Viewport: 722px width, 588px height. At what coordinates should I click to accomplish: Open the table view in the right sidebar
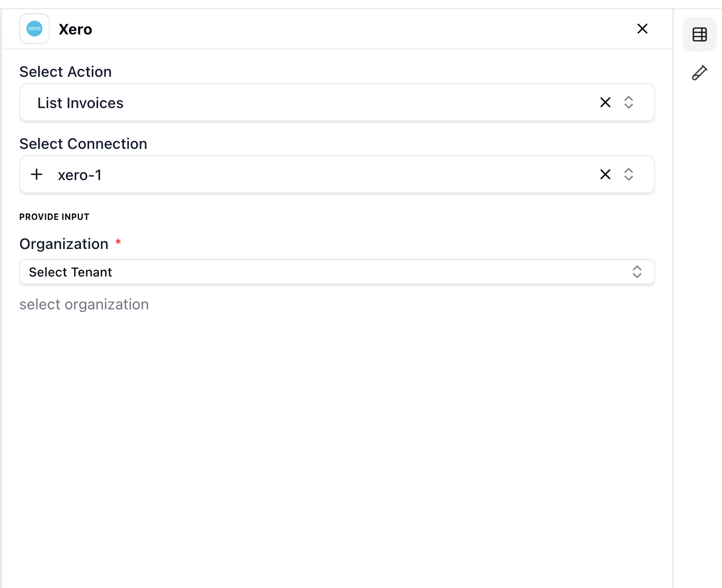(x=699, y=34)
